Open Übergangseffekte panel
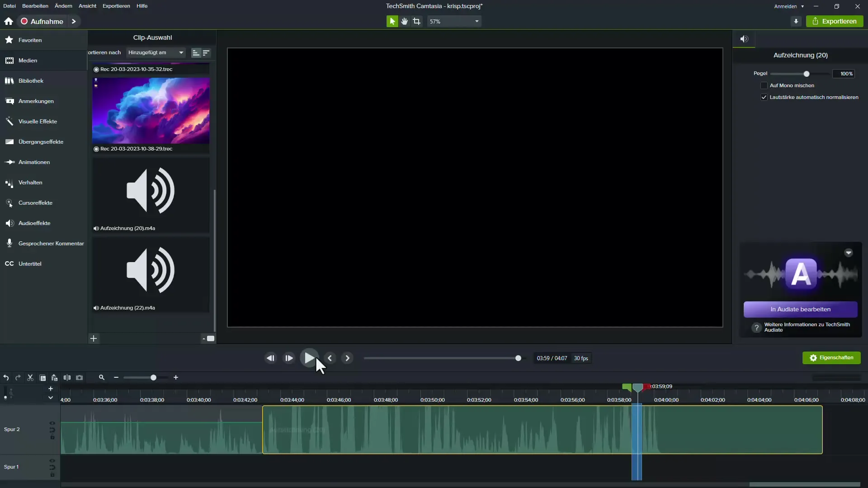 [43, 142]
